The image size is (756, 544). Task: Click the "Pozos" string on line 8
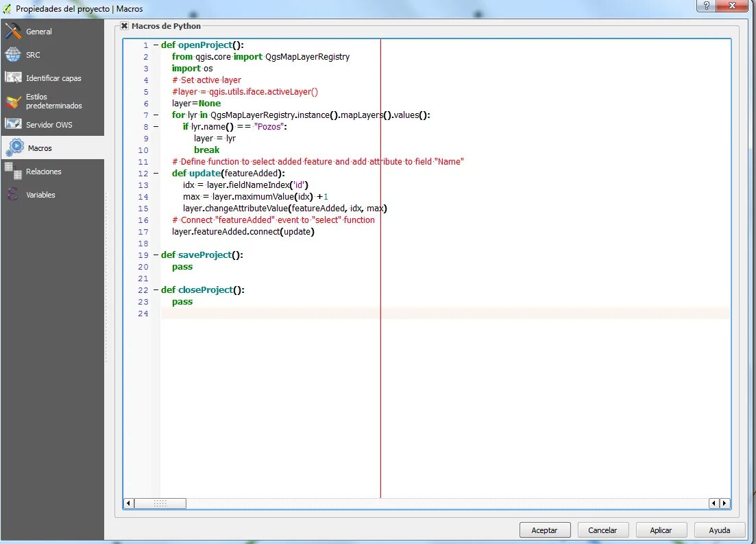269,127
